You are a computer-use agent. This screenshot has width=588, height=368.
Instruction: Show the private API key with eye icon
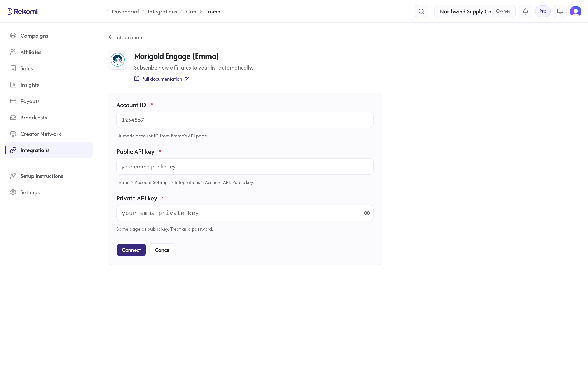[367, 213]
